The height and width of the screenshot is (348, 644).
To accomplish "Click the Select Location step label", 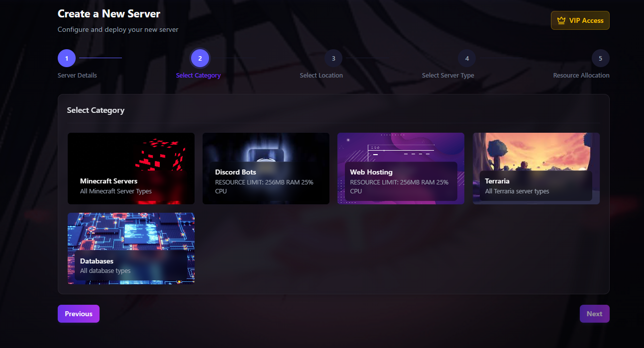I will point(321,75).
